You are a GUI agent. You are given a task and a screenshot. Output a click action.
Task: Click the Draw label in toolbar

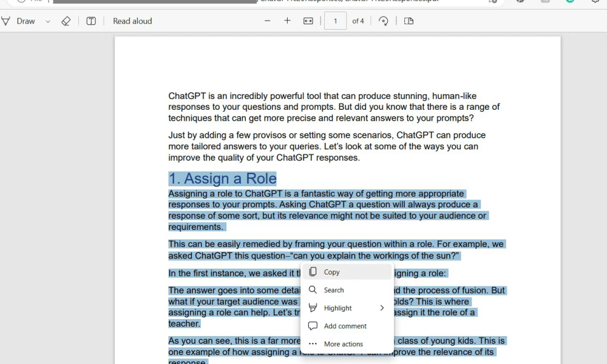pos(25,21)
